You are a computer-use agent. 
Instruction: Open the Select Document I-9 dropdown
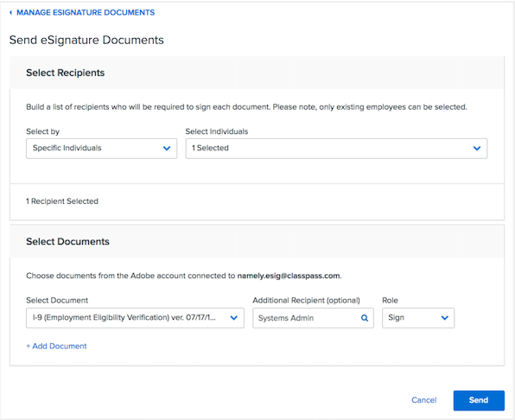135,318
